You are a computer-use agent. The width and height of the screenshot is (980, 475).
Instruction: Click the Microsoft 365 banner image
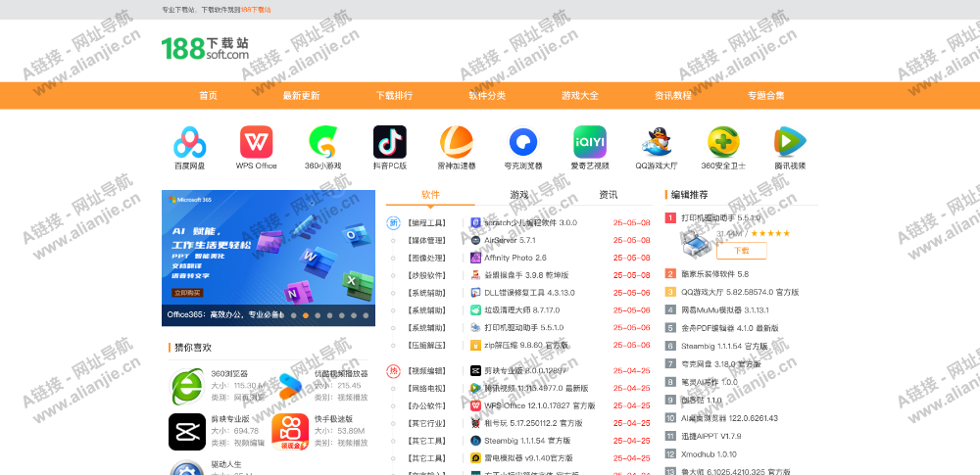coord(269,259)
